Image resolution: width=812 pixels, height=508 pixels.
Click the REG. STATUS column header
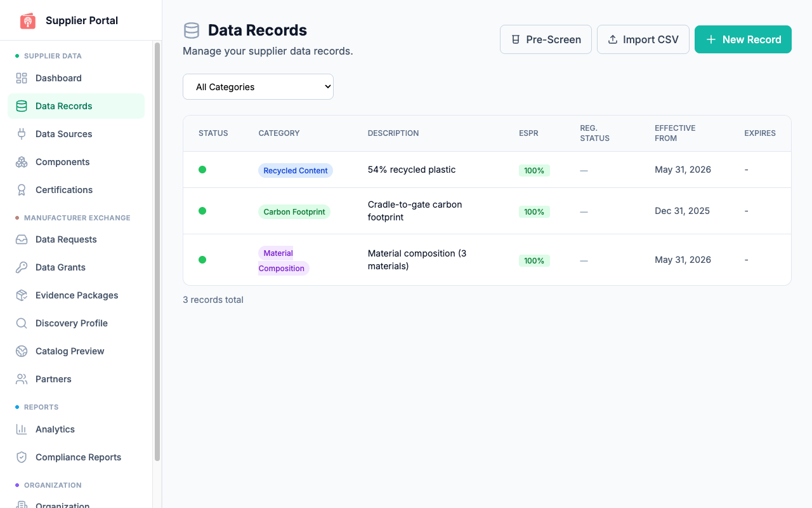595,133
